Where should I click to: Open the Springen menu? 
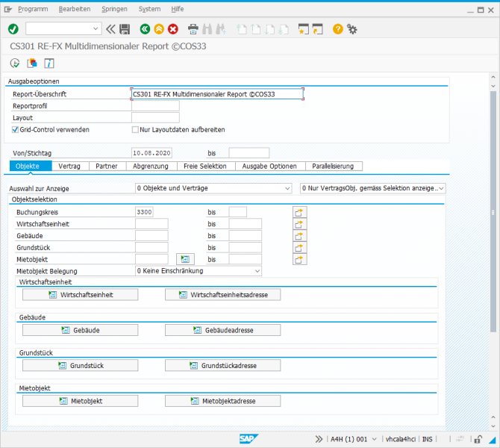(114, 9)
